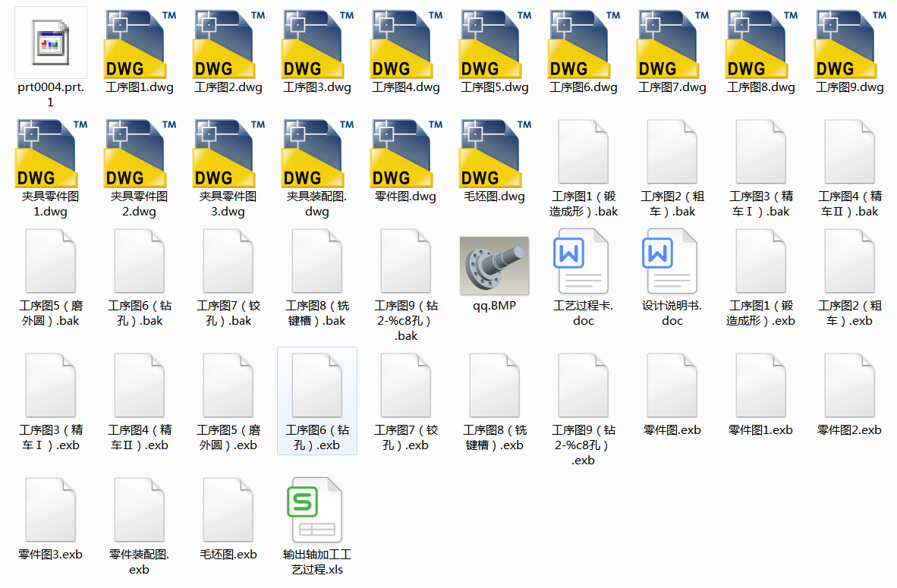Select the 工序图6.dwg DWG icon
897x588 pixels.
[x=584, y=43]
